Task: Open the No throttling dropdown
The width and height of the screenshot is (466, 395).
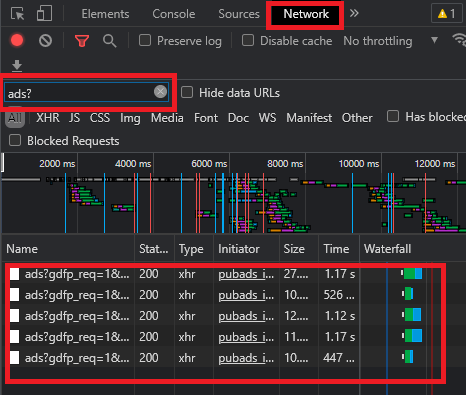Action: click(391, 41)
